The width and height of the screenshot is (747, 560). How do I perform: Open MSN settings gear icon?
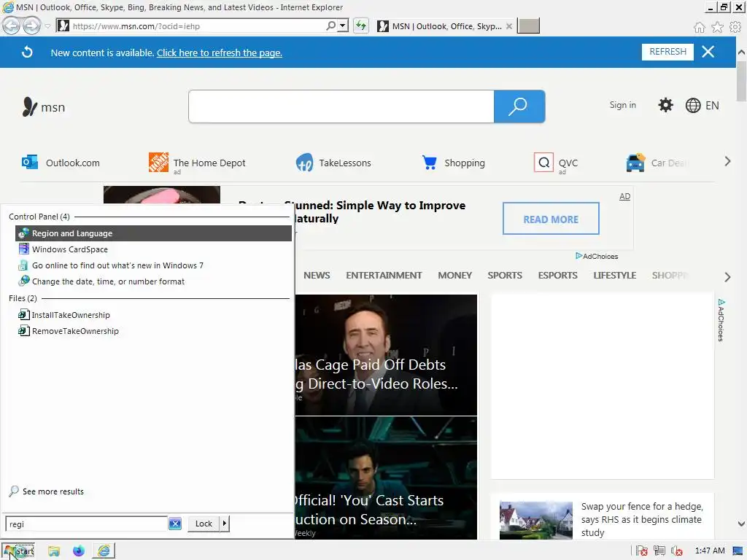tap(665, 105)
